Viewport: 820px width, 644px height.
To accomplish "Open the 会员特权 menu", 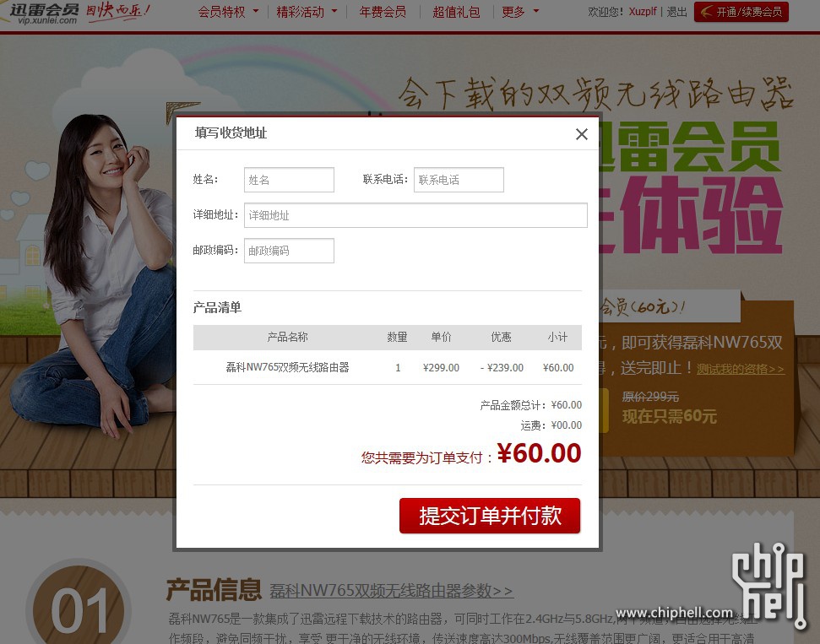I will pos(222,12).
